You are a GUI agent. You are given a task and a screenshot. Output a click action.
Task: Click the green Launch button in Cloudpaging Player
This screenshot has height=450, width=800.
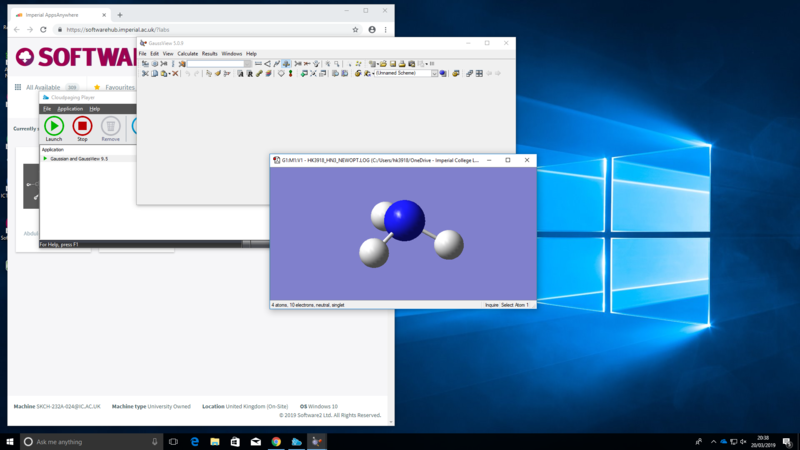click(x=54, y=126)
